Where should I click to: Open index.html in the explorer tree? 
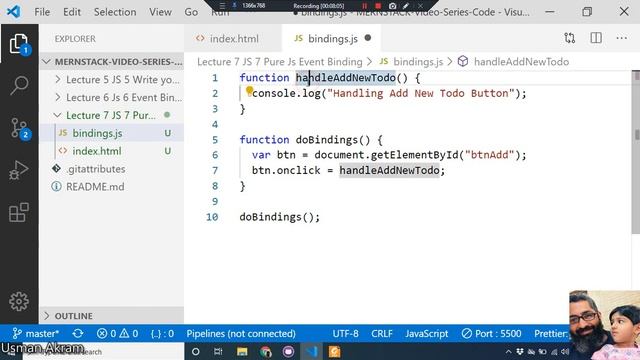click(112, 151)
